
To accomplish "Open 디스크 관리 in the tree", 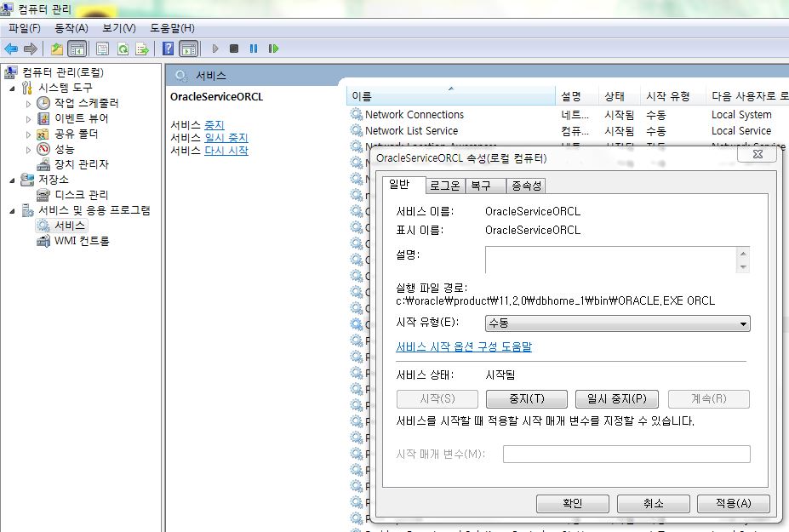I will click(x=82, y=195).
